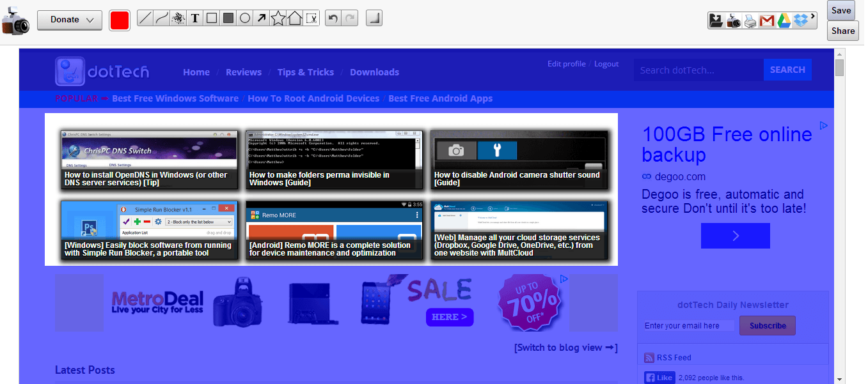Image resolution: width=868 pixels, height=384 pixels.
Task: Activate the crop scissors tool
Action: coord(311,19)
